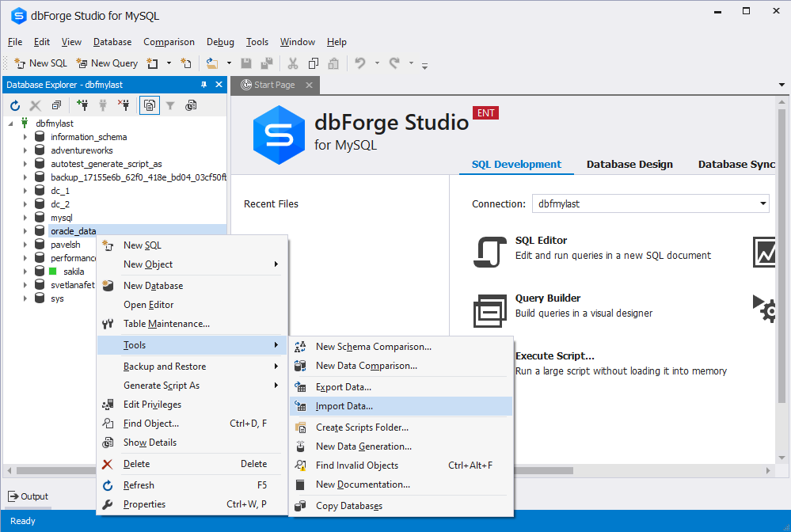This screenshot has height=532, width=791.
Task: Click the Undo arrow icon
Action: click(360, 63)
